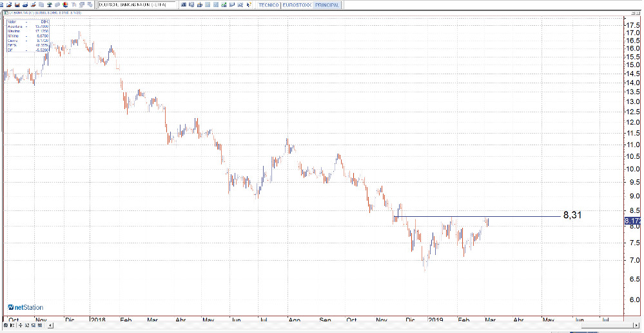Click the '2018' label on the time axis
This screenshot has height=333, width=644.
point(98,320)
